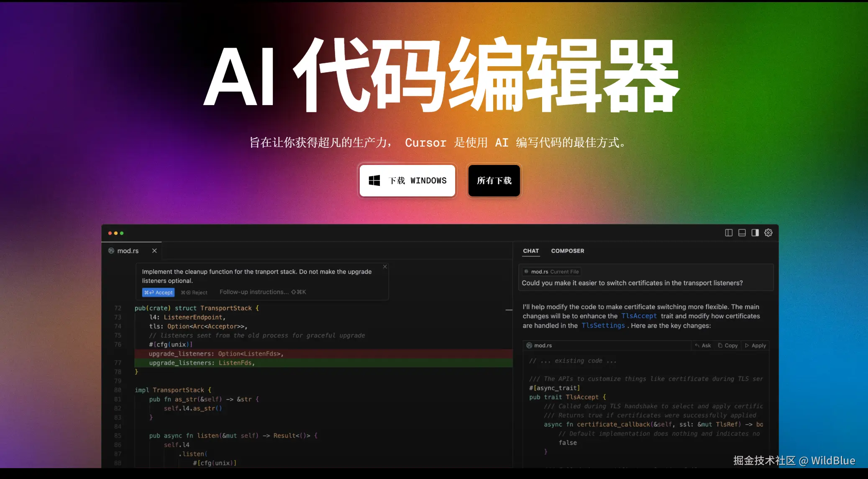Copy the suggested mod.rs code block

coord(728,345)
